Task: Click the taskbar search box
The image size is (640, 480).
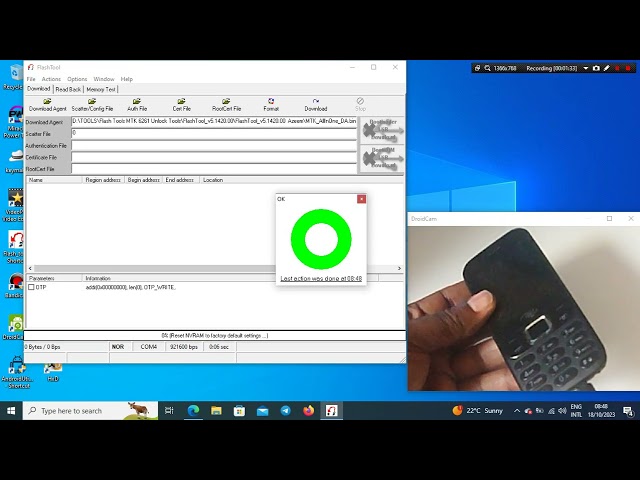Action: click(90, 411)
